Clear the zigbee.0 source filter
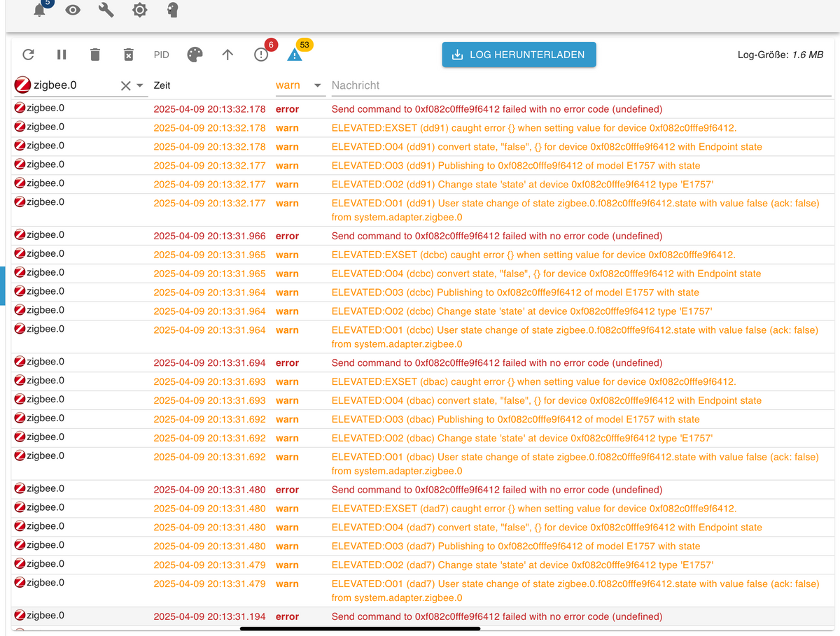The image size is (840, 636). 125,85
